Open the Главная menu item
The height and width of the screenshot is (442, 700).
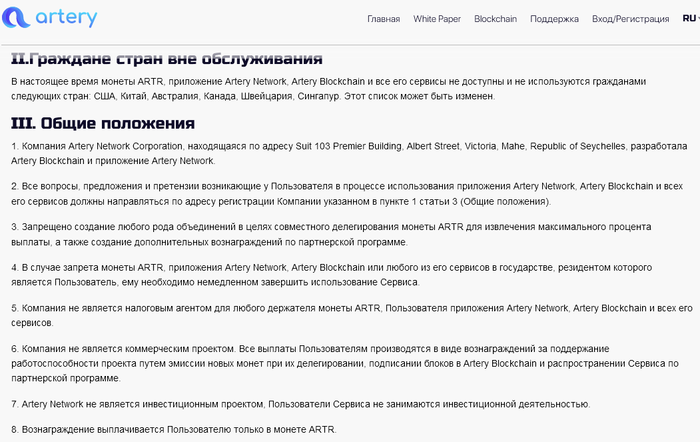tap(383, 19)
